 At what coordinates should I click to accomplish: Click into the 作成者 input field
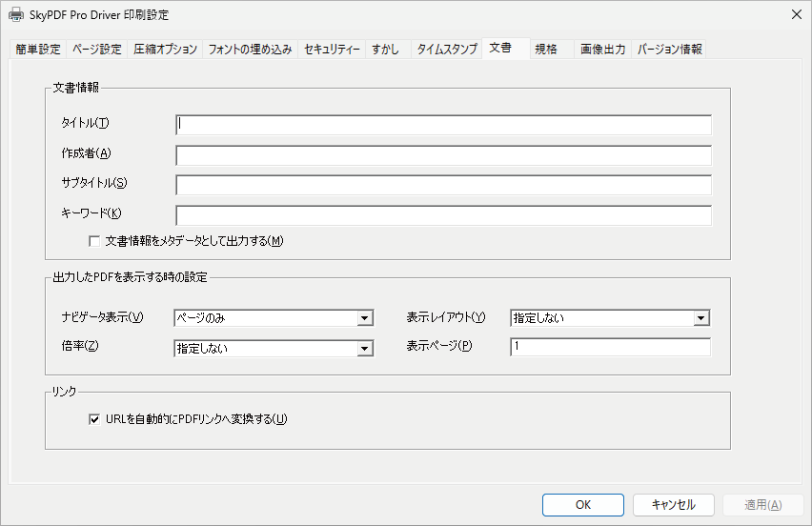(444, 155)
